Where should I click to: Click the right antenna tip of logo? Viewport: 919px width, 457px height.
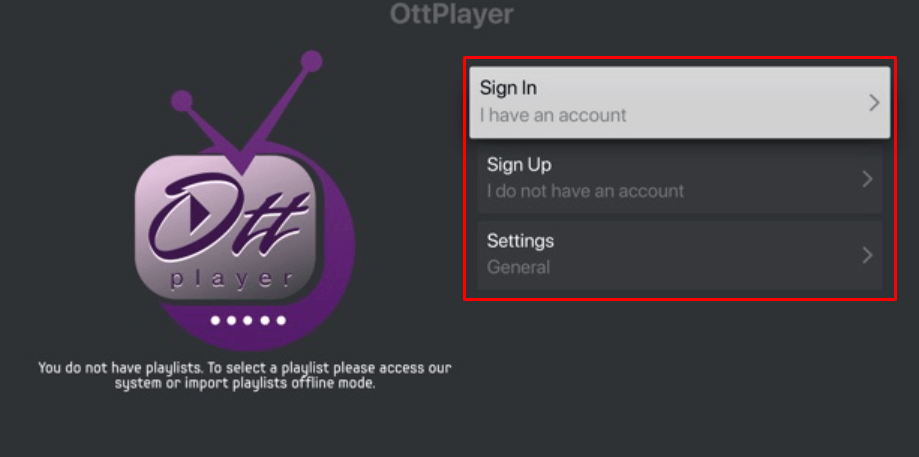point(312,61)
